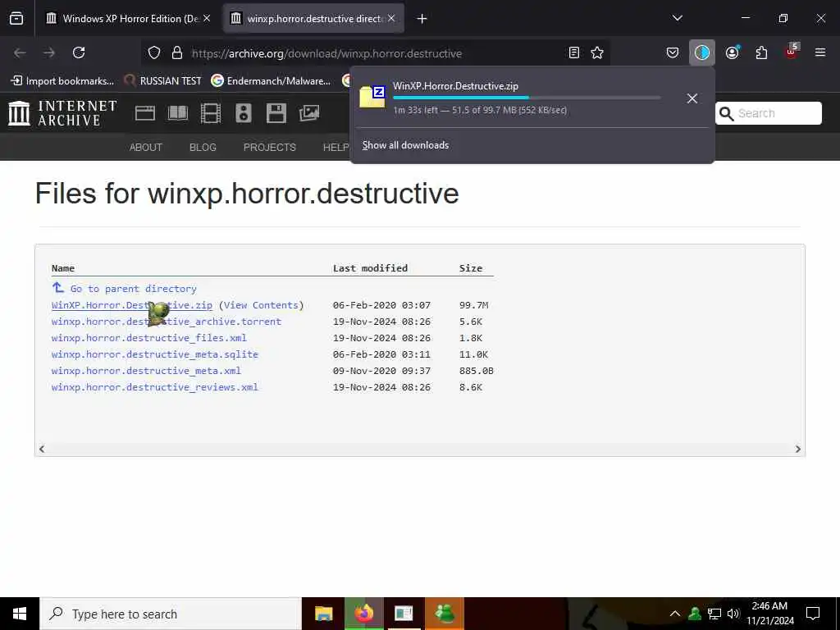Open the Audio speaker icon
The image size is (840, 630).
[243, 113]
